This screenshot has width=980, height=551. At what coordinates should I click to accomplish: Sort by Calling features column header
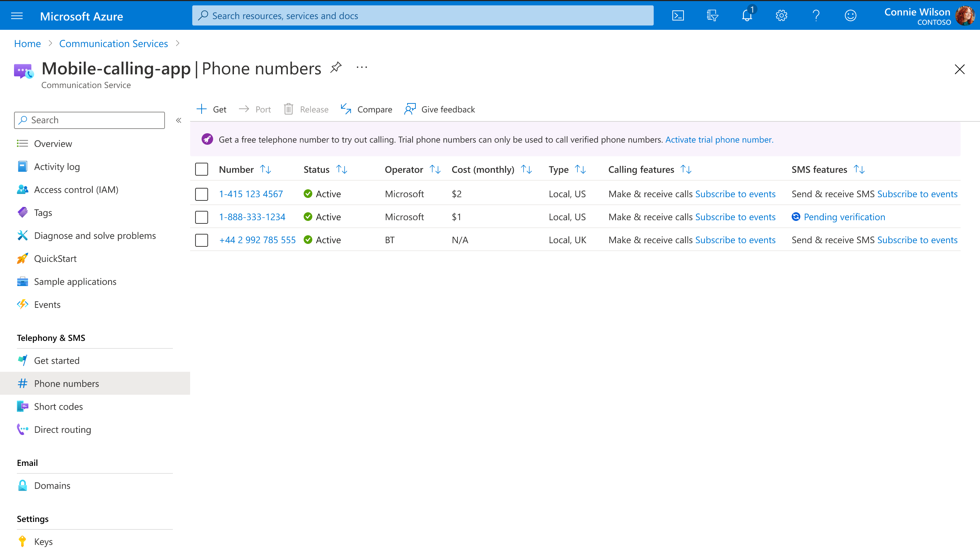tap(686, 170)
